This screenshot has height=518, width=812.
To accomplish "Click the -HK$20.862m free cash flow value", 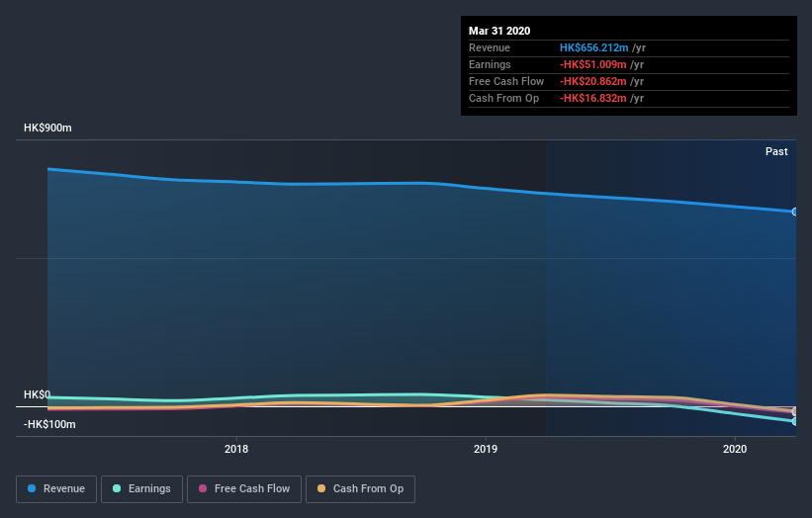I will pyautogui.click(x=593, y=81).
